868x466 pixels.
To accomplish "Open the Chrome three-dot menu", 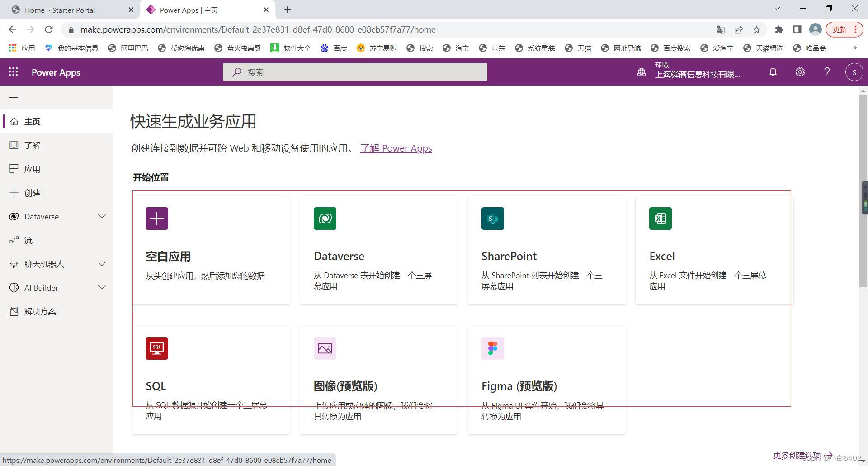I will point(855,29).
